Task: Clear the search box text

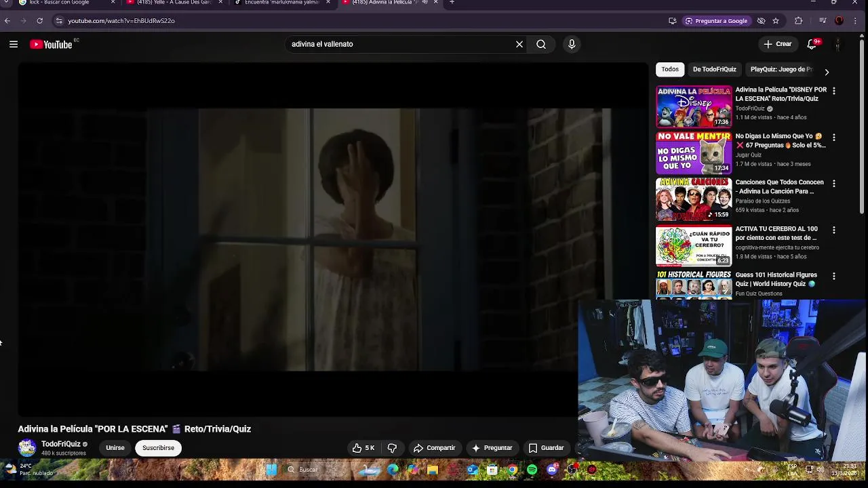Action: click(x=519, y=44)
